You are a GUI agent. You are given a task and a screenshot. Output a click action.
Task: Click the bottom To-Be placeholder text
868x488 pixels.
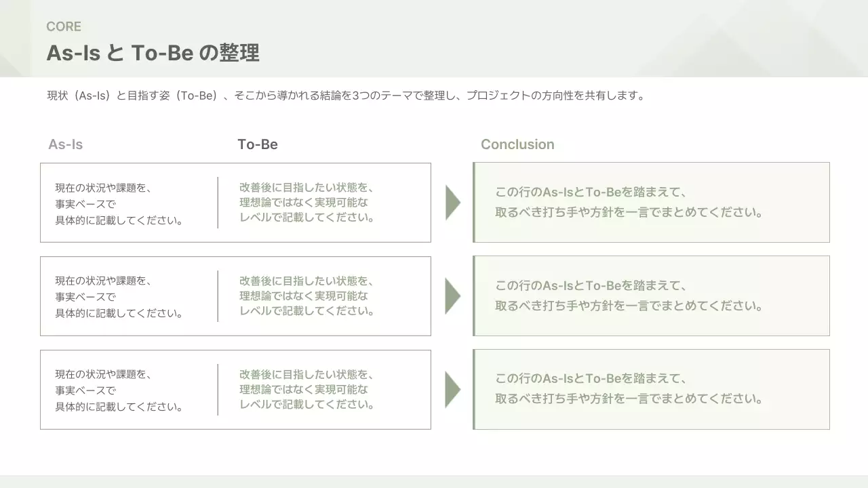pyautogui.click(x=307, y=389)
